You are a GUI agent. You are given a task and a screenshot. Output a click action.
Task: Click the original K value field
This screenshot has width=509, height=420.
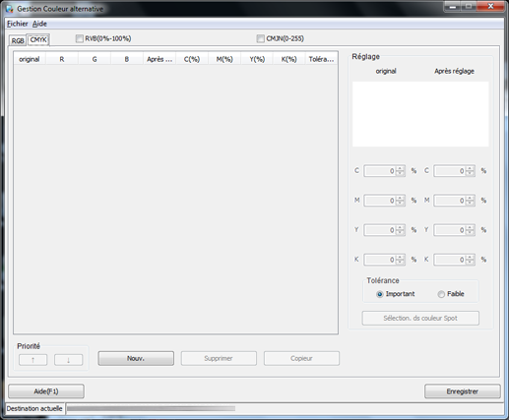(380, 260)
